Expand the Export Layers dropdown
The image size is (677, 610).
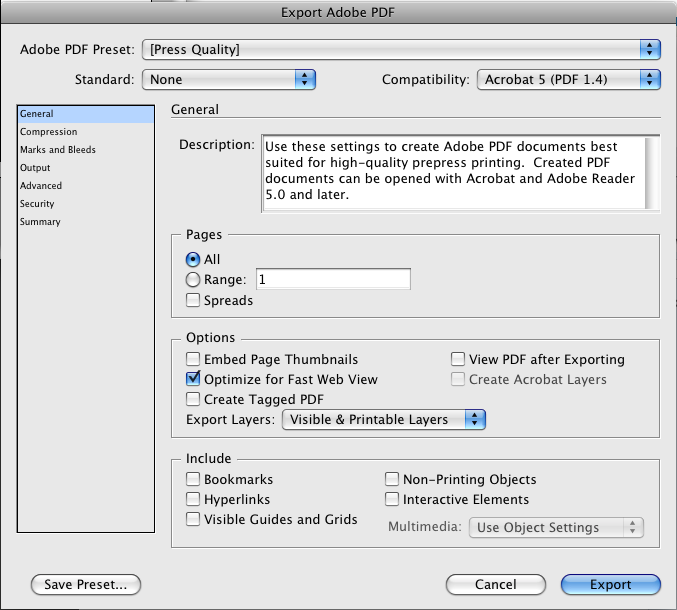point(384,420)
